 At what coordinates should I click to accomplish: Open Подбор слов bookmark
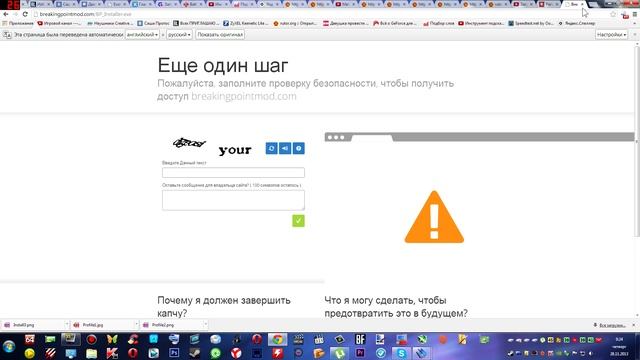(x=439, y=23)
